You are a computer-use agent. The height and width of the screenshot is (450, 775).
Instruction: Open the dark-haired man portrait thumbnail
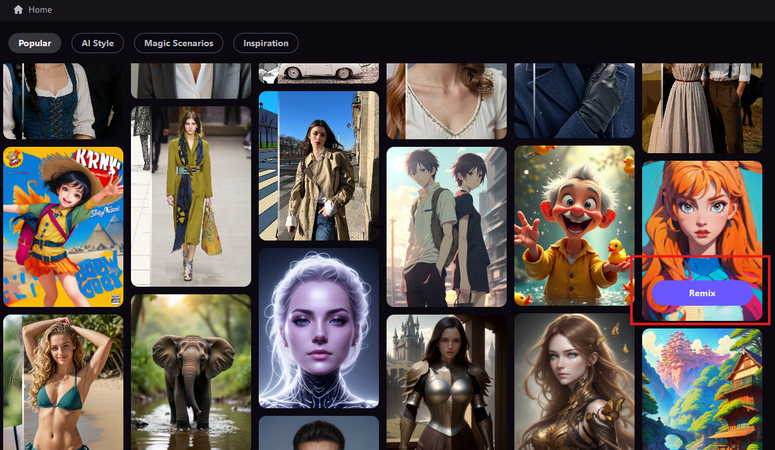[x=319, y=433]
